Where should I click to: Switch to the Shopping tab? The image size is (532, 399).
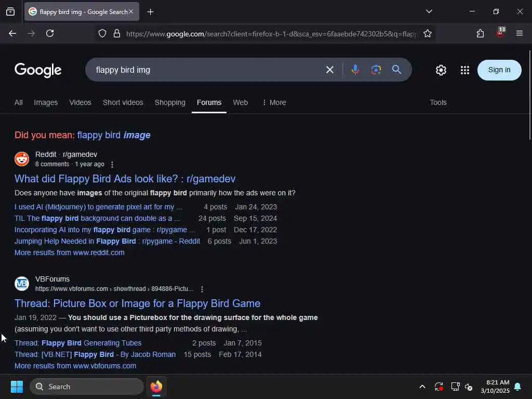pyautogui.click(x=170, y=102)
